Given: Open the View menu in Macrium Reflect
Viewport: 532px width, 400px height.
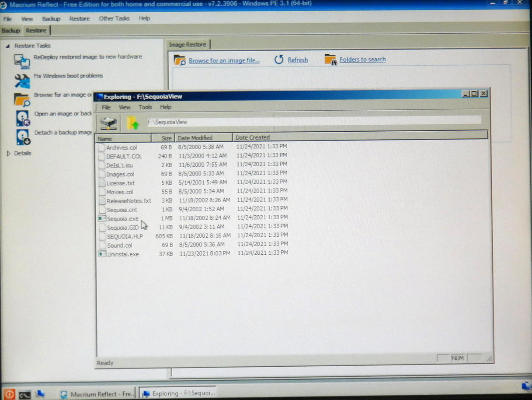Looking at the screenshot, I should tap(27, 19).
